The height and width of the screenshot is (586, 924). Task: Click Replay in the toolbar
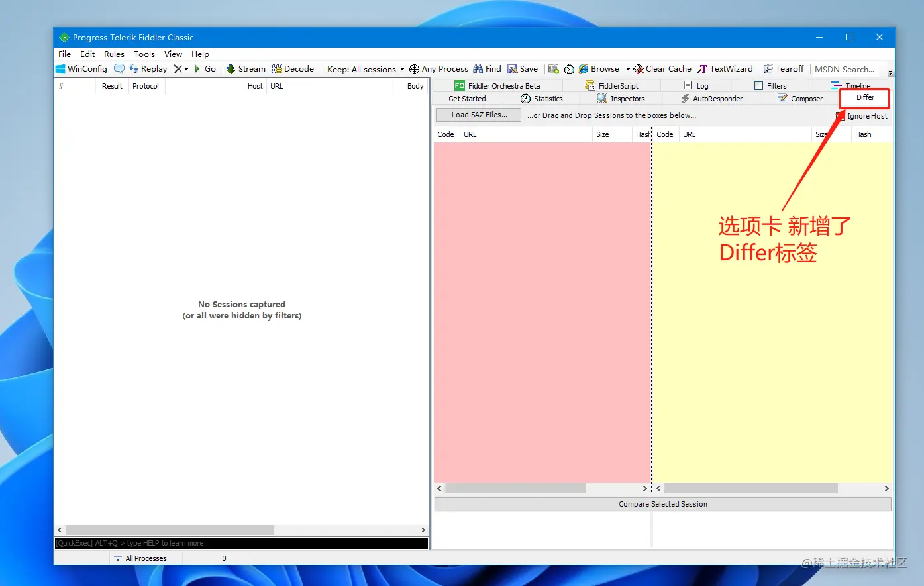[x=148, y=69]
